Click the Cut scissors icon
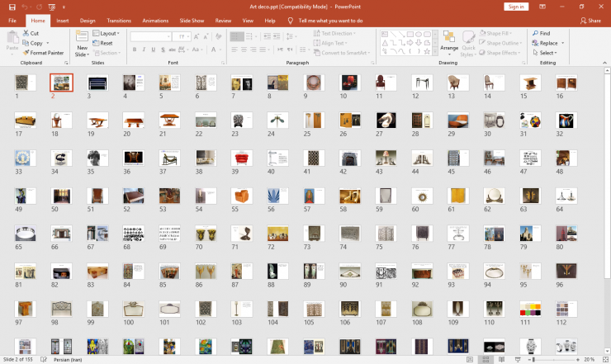Screen dimensions: 611x364 click(x=26, y=33)
